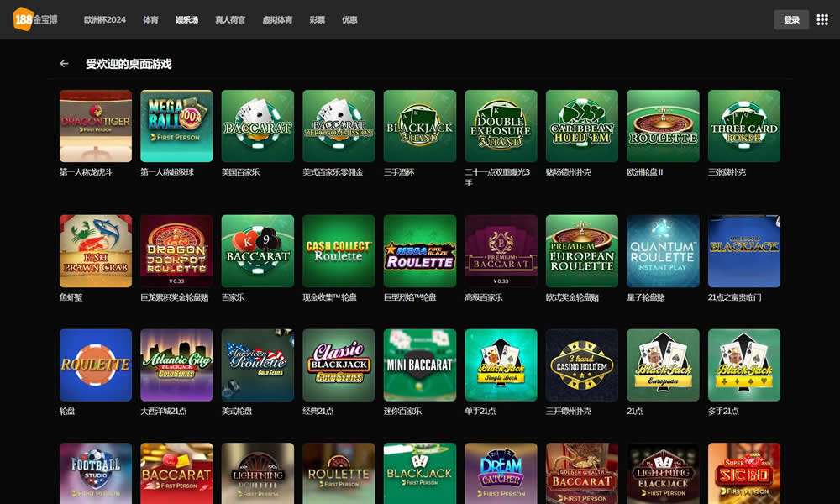Select the 体育 menu item
The width and height of the screenshot is (840, 504).
(150, 20)
